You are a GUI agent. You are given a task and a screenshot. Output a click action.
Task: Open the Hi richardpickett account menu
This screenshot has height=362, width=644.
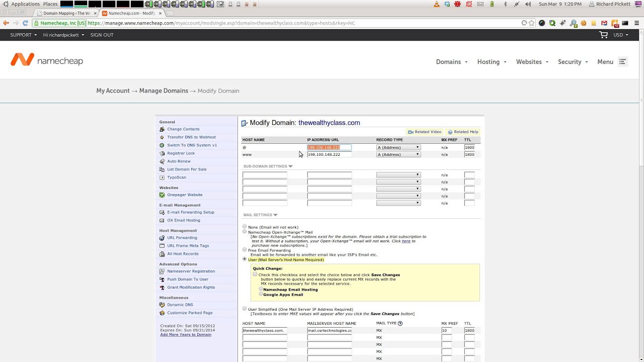64,35
